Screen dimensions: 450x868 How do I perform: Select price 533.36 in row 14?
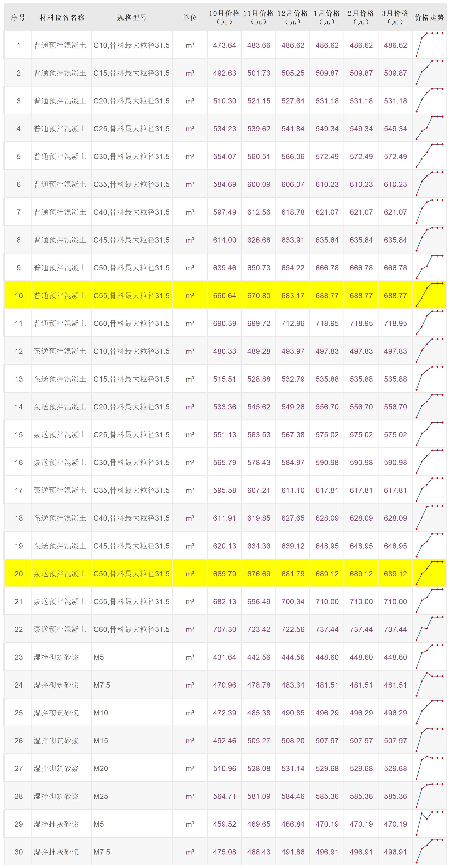coord(225,407)
